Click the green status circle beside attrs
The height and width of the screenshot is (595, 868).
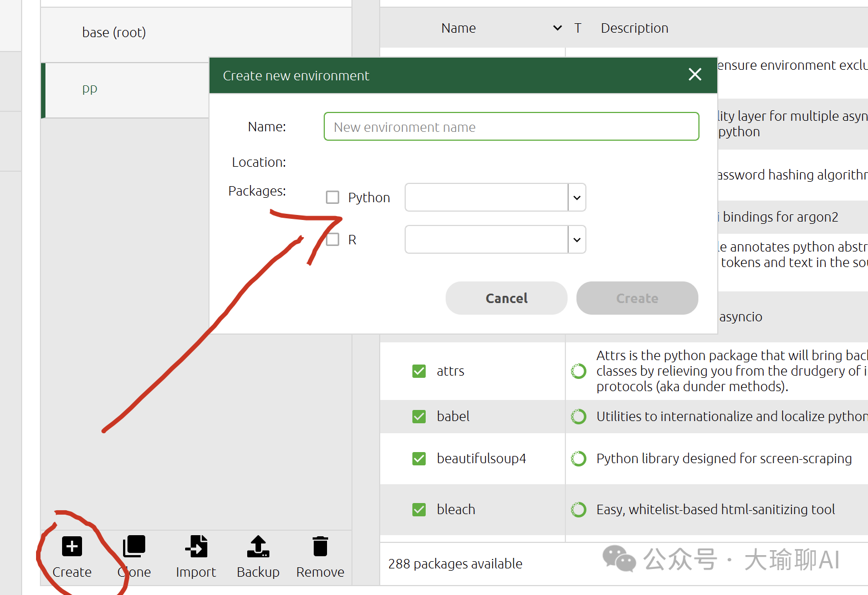tap(579, 371)
